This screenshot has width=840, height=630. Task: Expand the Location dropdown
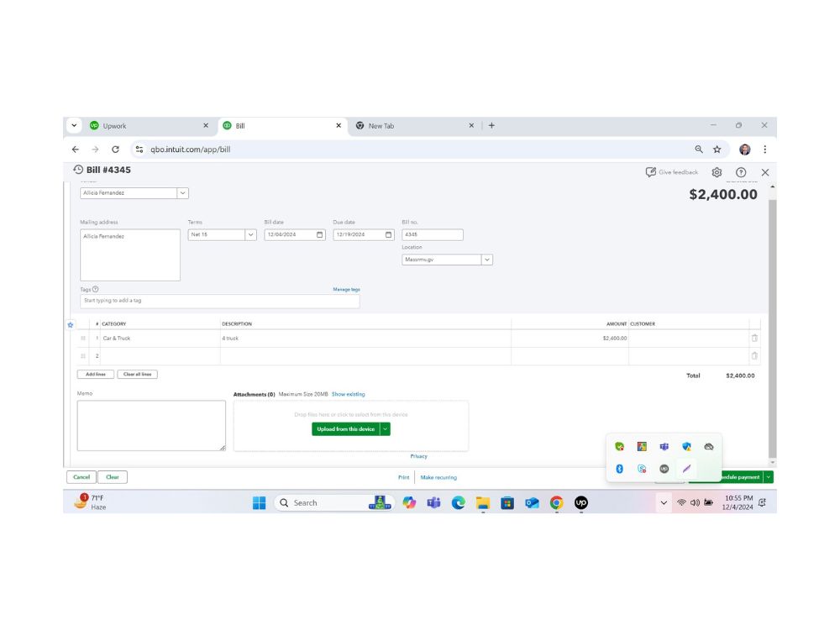pos(487,260)
